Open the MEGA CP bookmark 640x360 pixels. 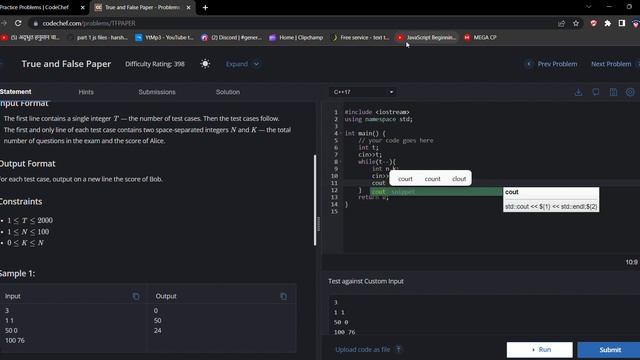tap(480, 37)
